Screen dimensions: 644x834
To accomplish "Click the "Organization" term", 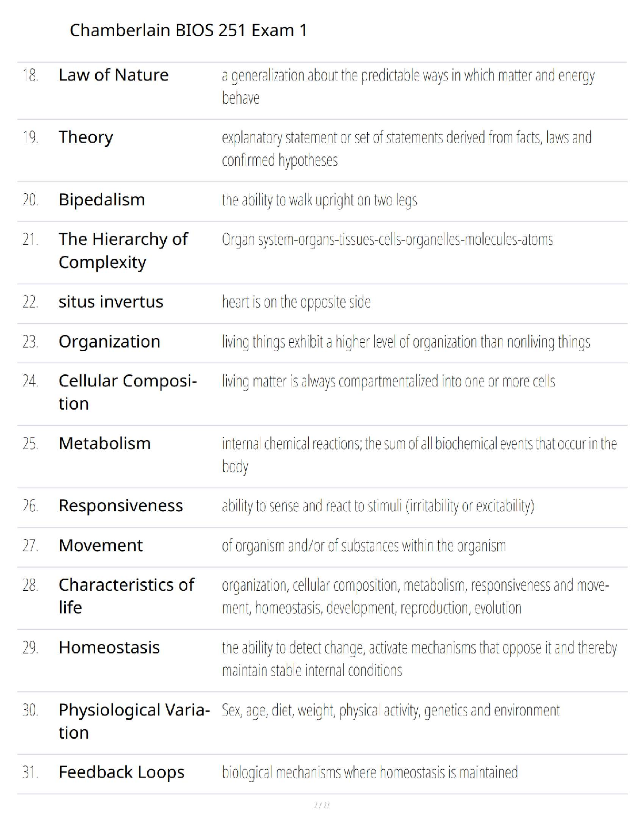I will [x=109, y=342].
